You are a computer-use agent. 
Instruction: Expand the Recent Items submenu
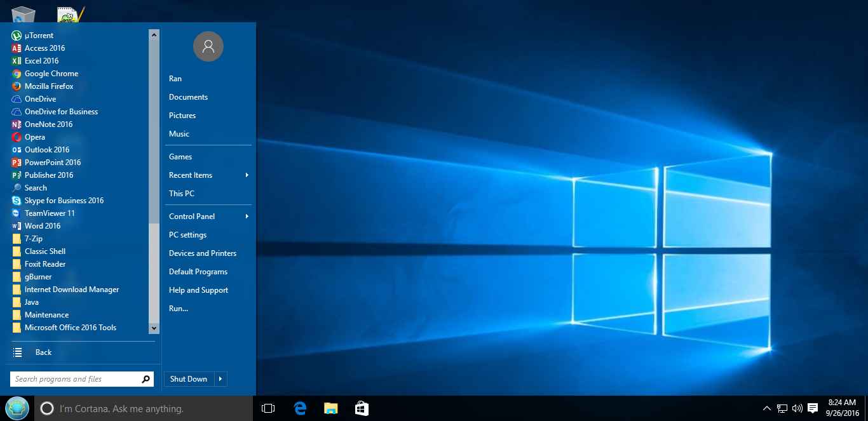click(x=208, y=175)
